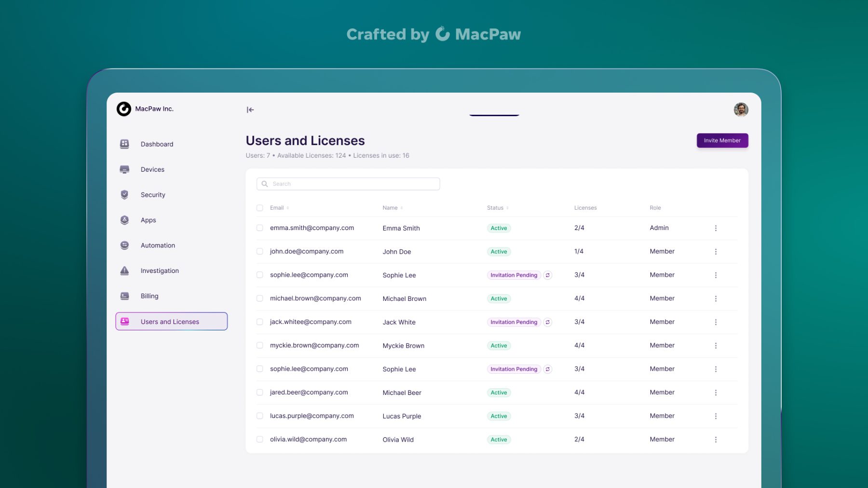Select the Automation sidebar icon
The height and width of the screenshot is (488, 868).
tap(124, 245)
